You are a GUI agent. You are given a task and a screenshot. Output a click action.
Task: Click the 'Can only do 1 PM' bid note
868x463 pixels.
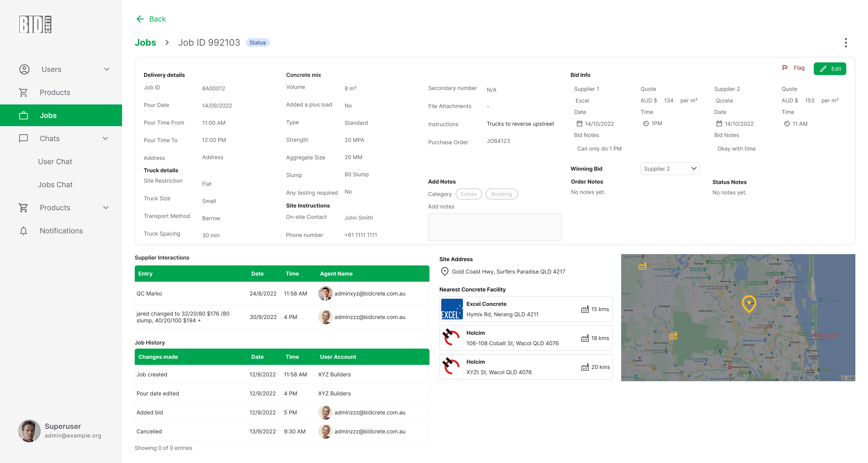pyautogui.click(x=599, y=149)
